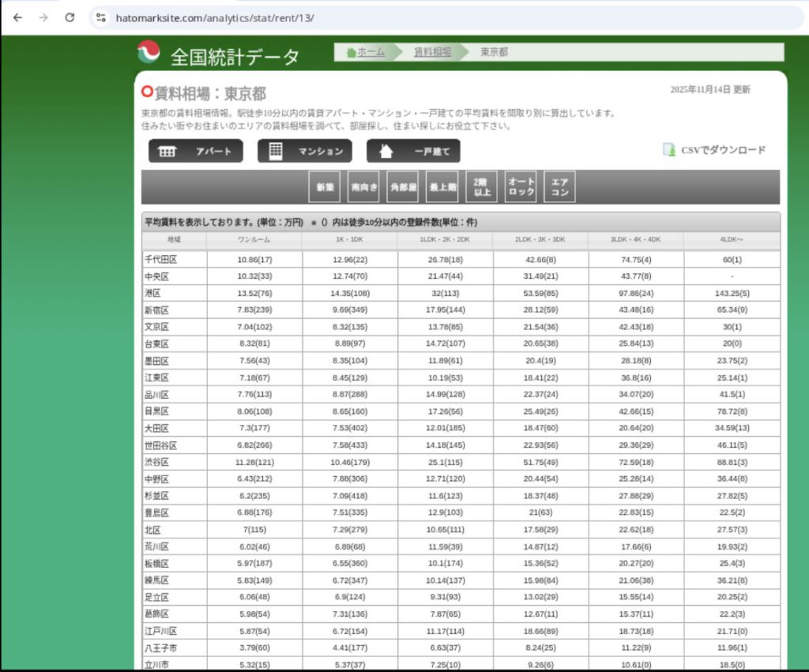Enable the 最上階 filter

tap(442, 187)
